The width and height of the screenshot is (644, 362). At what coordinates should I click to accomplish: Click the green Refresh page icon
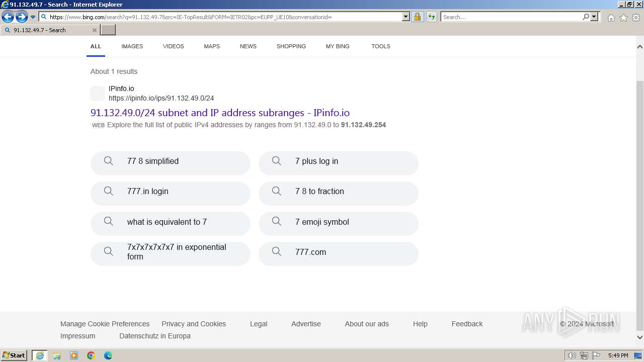432,17
